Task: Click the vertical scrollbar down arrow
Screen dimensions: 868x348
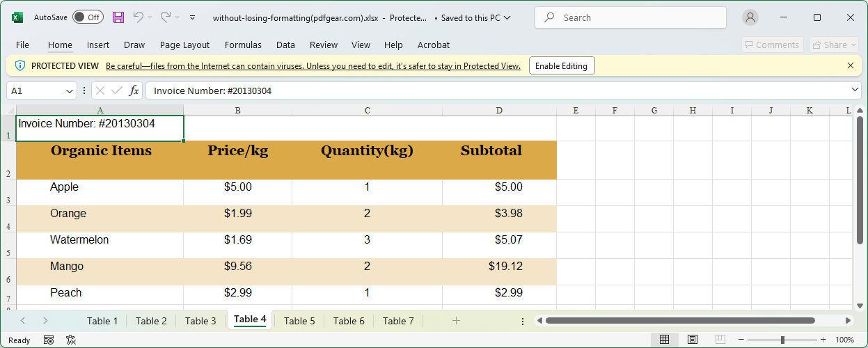Action: coord(860,306)
